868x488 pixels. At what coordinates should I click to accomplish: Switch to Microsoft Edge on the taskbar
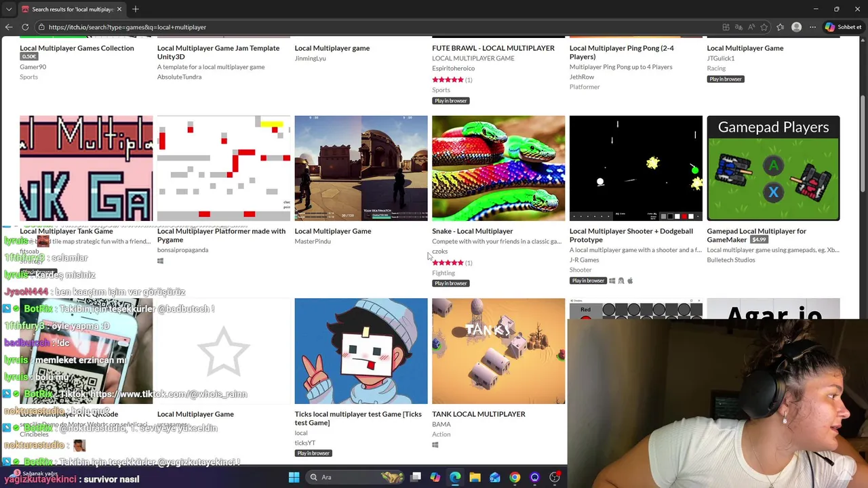coord(455,477)
